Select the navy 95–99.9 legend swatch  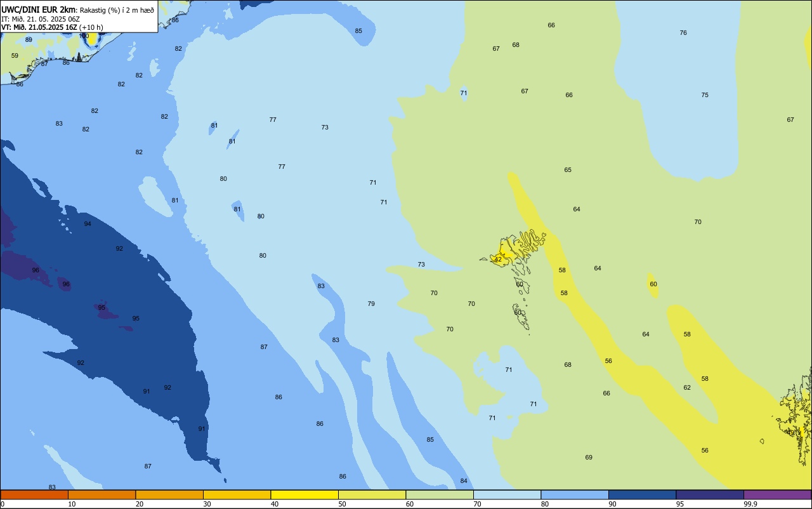tap(710, 494)
